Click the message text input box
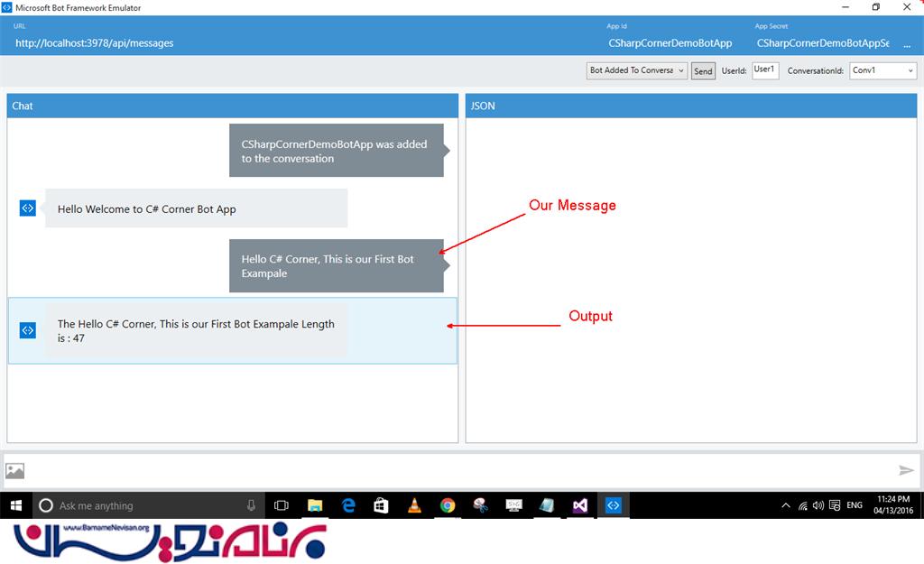This screenshot has width=924, height=564. coord(461,470)
